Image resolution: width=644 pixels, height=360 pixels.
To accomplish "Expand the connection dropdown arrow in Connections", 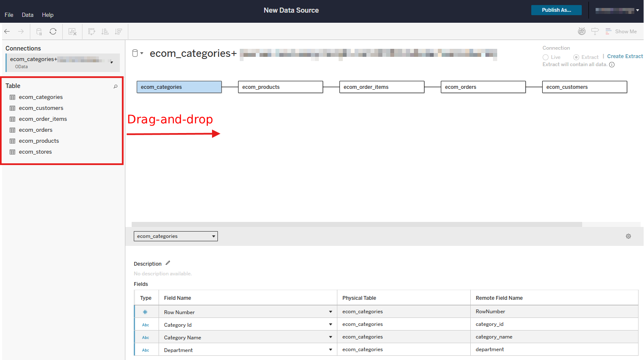I will (x=111, y=62).
